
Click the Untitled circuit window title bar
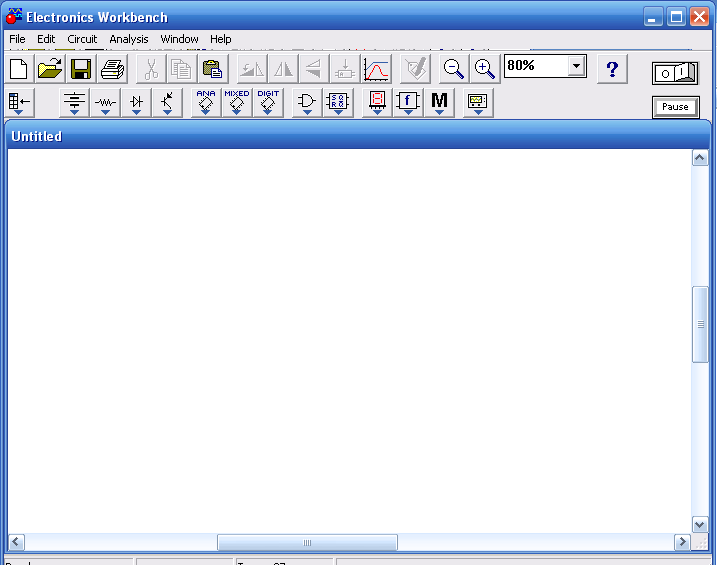(x=358, y=136)
